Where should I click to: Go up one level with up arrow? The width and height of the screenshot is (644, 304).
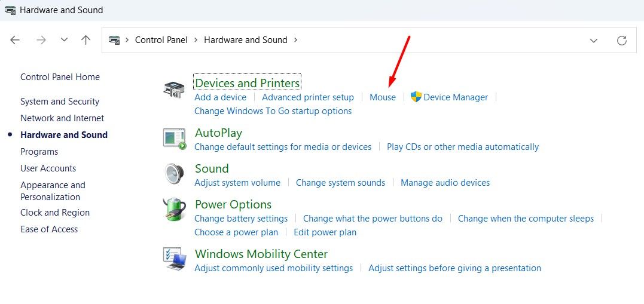tap(86, 40)
